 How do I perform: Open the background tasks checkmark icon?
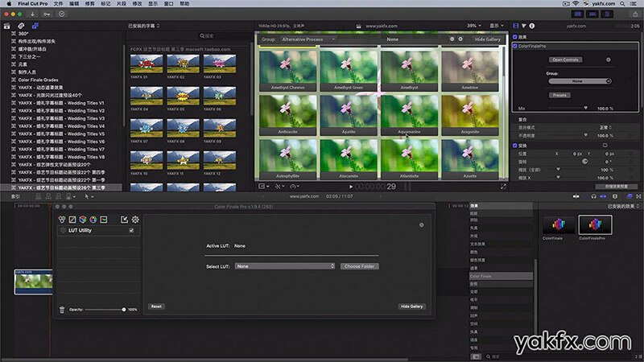tap(62, 14)
